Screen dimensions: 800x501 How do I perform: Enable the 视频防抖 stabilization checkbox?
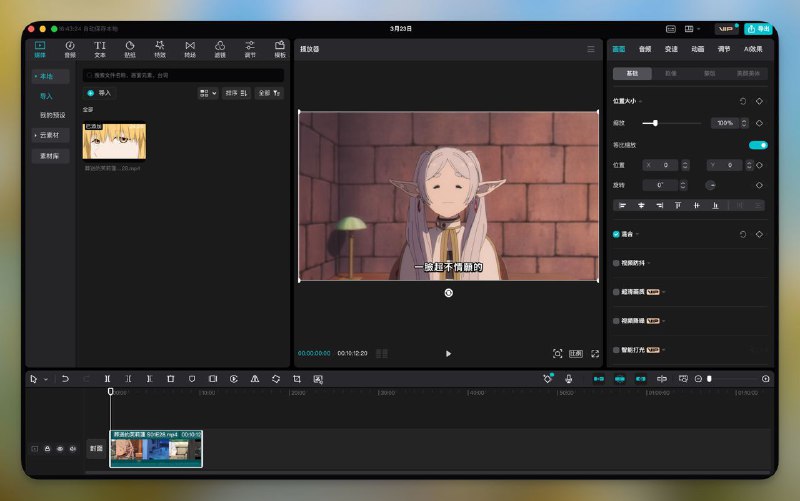point(616,263)
